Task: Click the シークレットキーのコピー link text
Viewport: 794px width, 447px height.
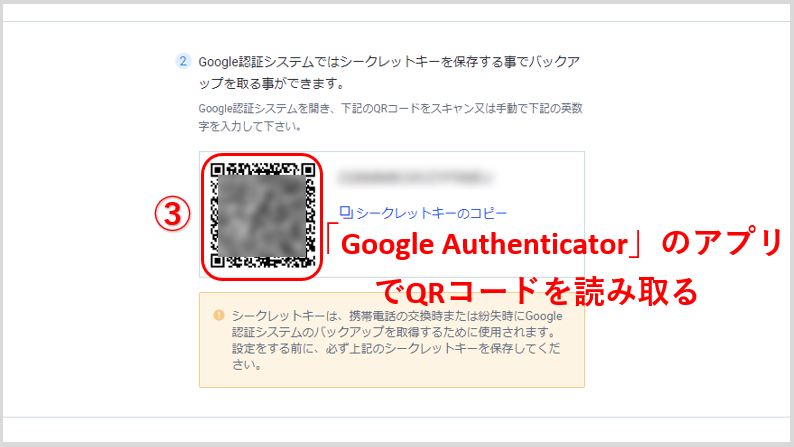Action: click(x=431, y=214)
